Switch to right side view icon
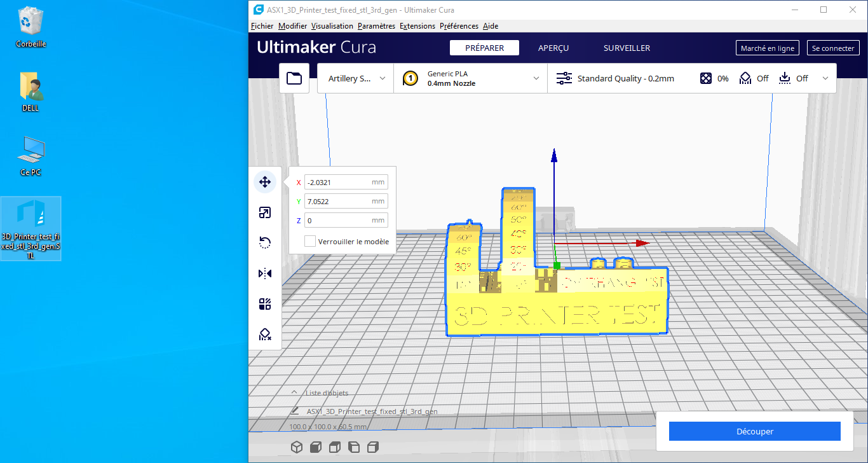868x463 pixels. pyautogui.click(x=373, y=447)
